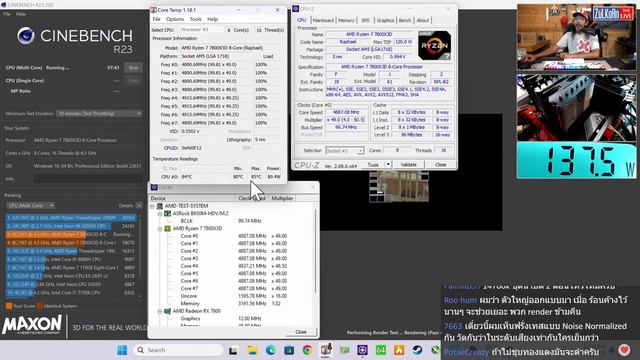Click the heart icon in chat overlay
Screen dimensions: 640x360
[624, 350]
